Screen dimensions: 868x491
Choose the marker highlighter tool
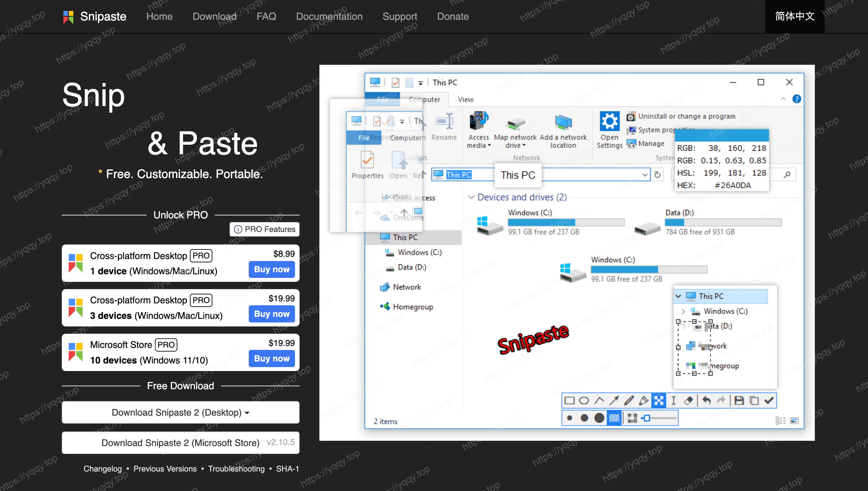[643, 400]
